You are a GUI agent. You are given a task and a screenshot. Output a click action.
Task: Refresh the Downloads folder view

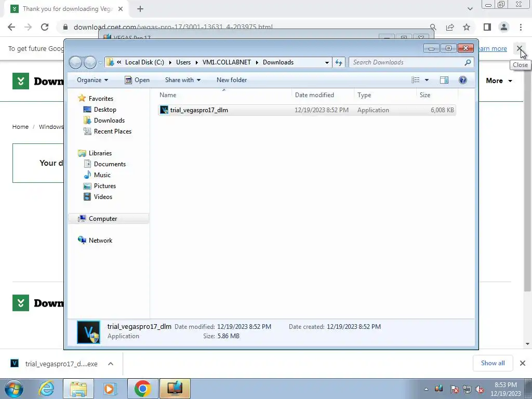tap(339, 62)
